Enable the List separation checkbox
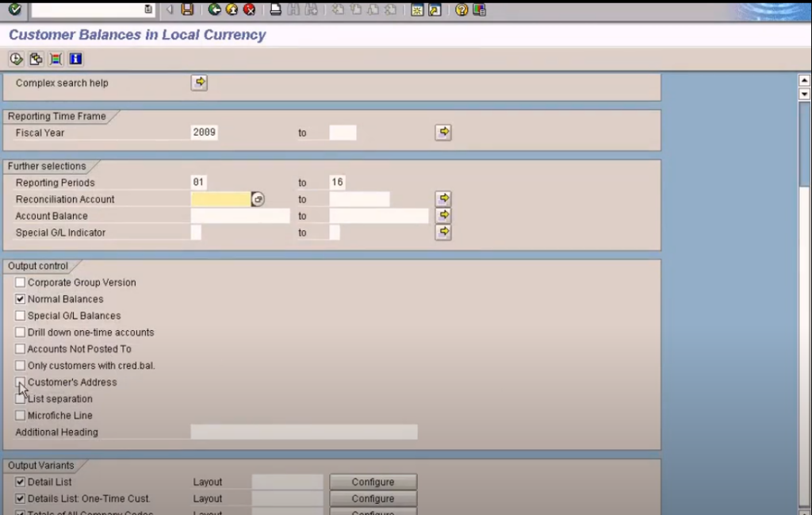This screenshot has width=812, height=515. click(20, 398)
